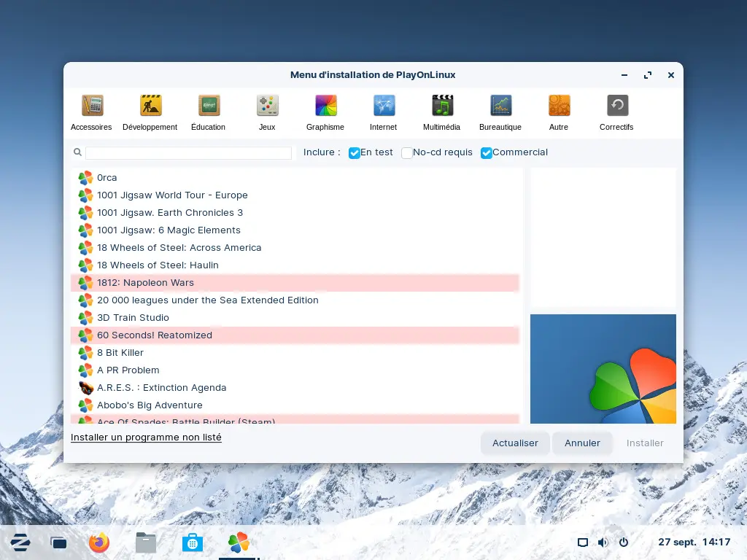The height and width of the screenshot is (560, 747).
Task: Click the Annuler button
Action: [x=582, y=443]
